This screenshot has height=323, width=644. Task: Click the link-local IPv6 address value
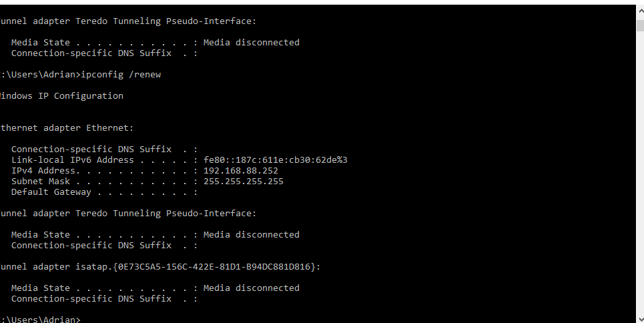point(275,160)
